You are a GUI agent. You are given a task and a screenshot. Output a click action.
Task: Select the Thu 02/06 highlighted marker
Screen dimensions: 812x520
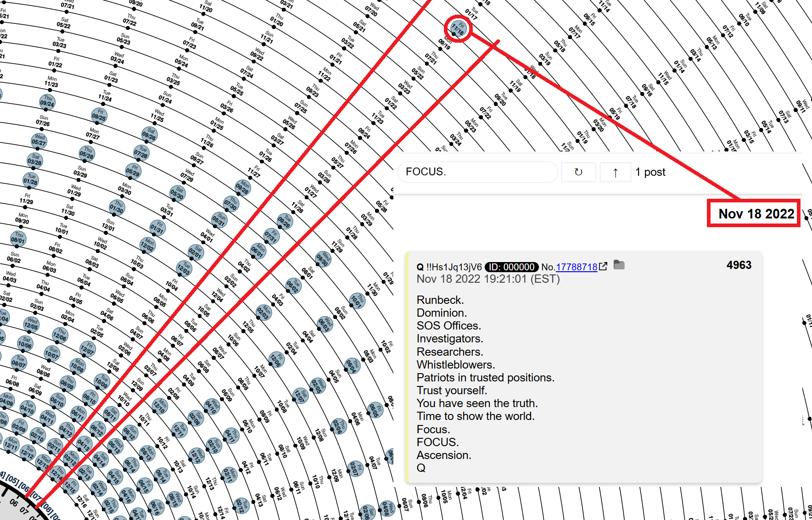pos(340,425)
